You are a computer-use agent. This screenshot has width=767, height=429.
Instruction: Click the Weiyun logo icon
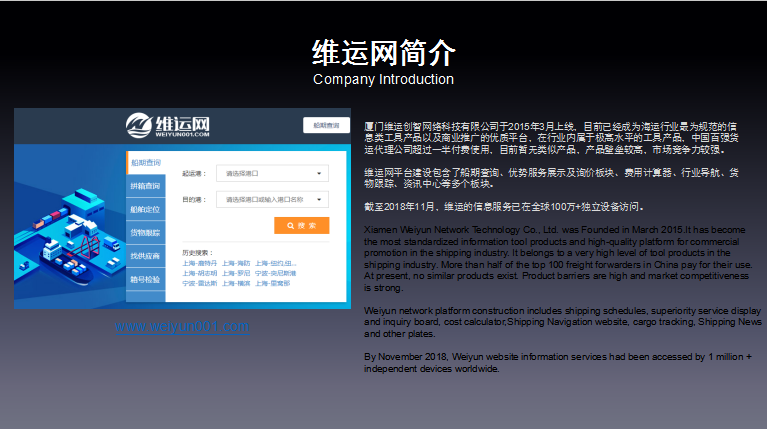point(139,125)
